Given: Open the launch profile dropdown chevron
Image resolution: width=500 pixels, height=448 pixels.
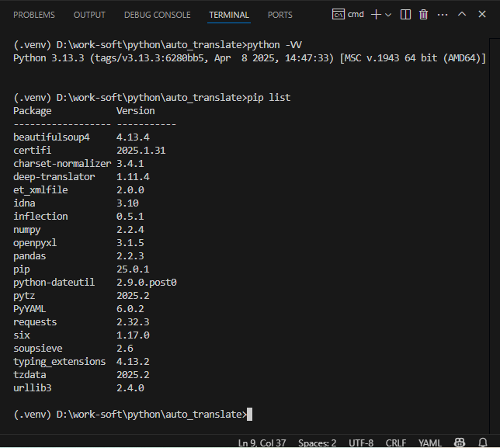Looking at the screenshot, I should pos(388,15).
